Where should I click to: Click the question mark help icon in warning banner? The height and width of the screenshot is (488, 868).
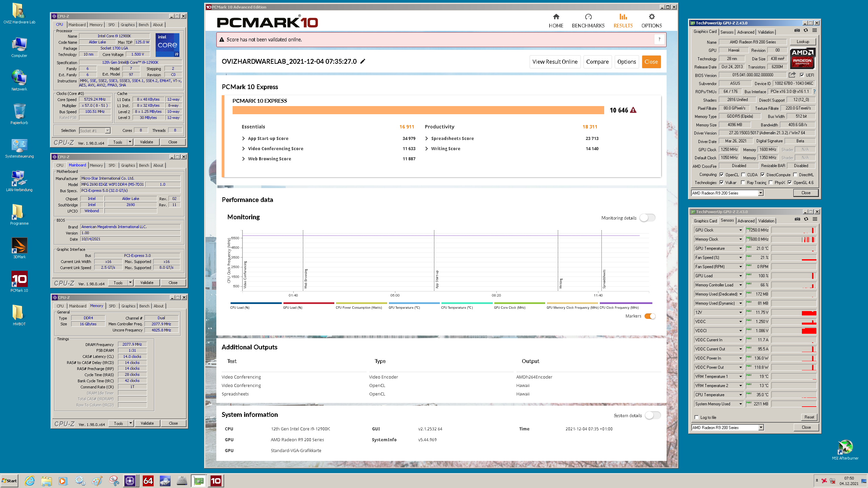click(x=659, y=39)
